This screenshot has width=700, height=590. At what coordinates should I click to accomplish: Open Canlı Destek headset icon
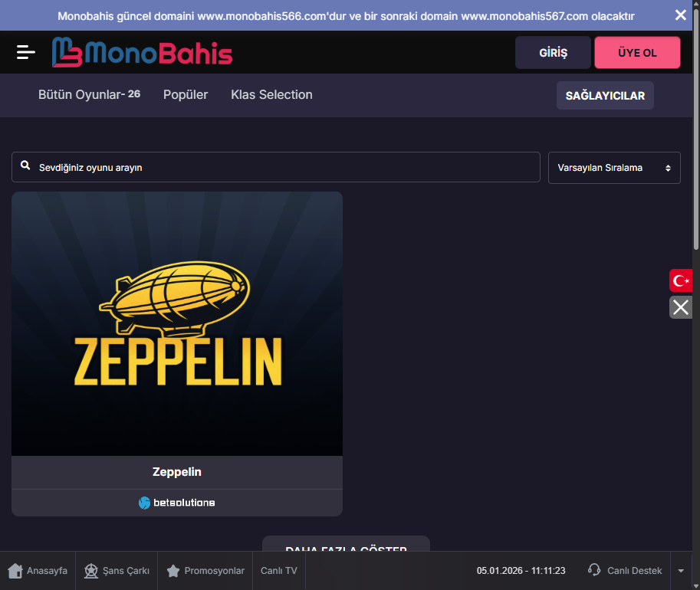pos(594,570)
